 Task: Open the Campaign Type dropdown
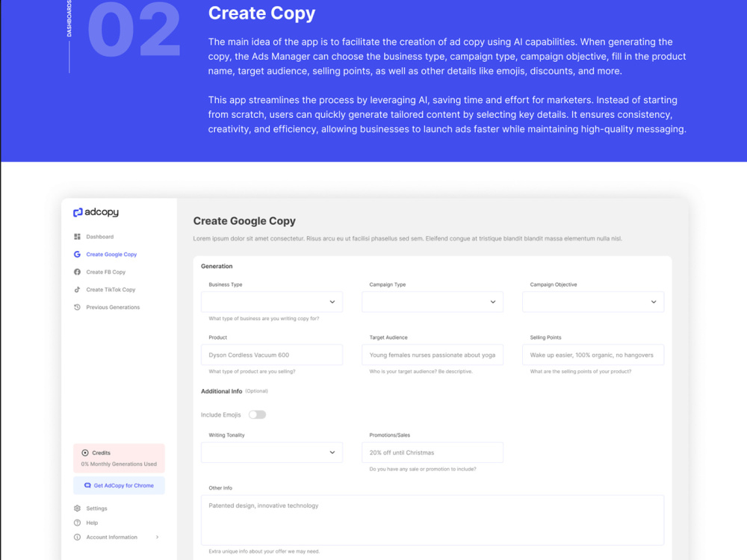point(432,302)
